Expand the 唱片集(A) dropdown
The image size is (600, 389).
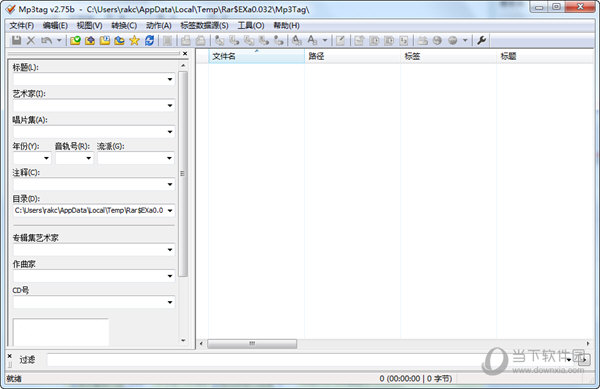click(x=170, y=132)
